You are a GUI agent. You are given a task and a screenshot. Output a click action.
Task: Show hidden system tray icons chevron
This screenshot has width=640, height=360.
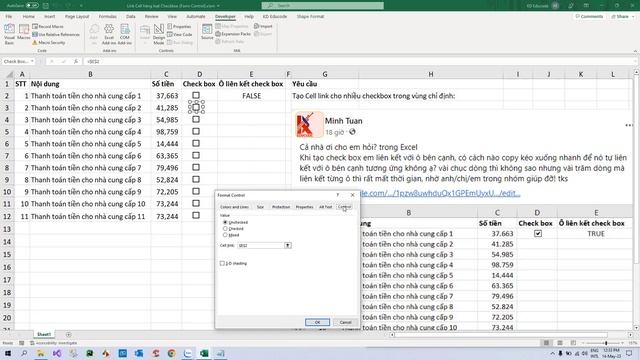(x=552, y=353)
